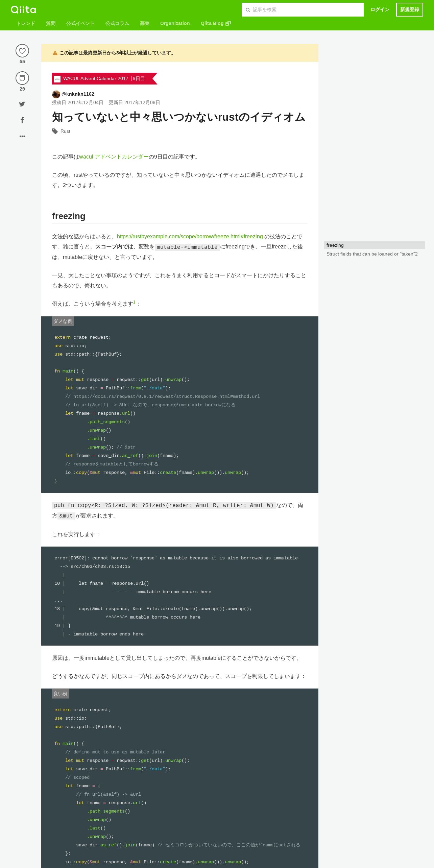434x868 pixels.
Task: Focus the 記事を検索 search field
Action: click(303, 9)
